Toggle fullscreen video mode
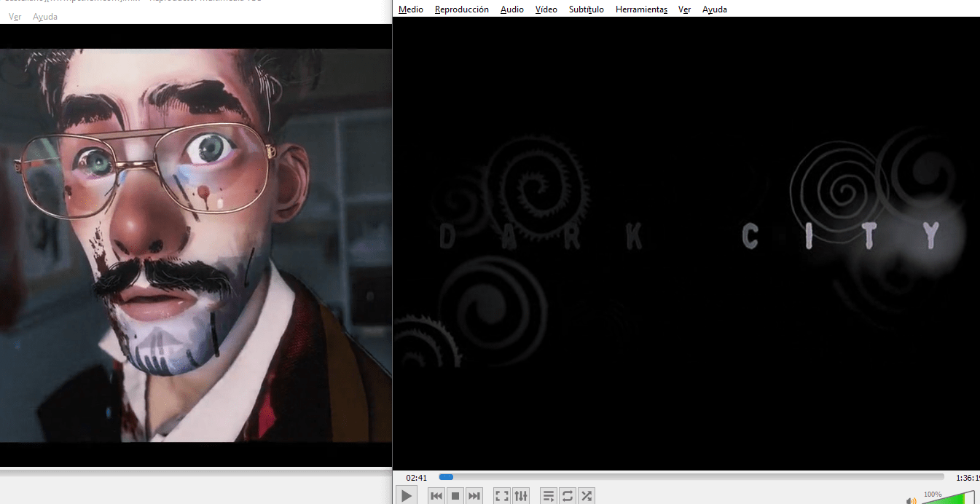The height and width of the screenshot is (504, 980). (x=502, y=496)
